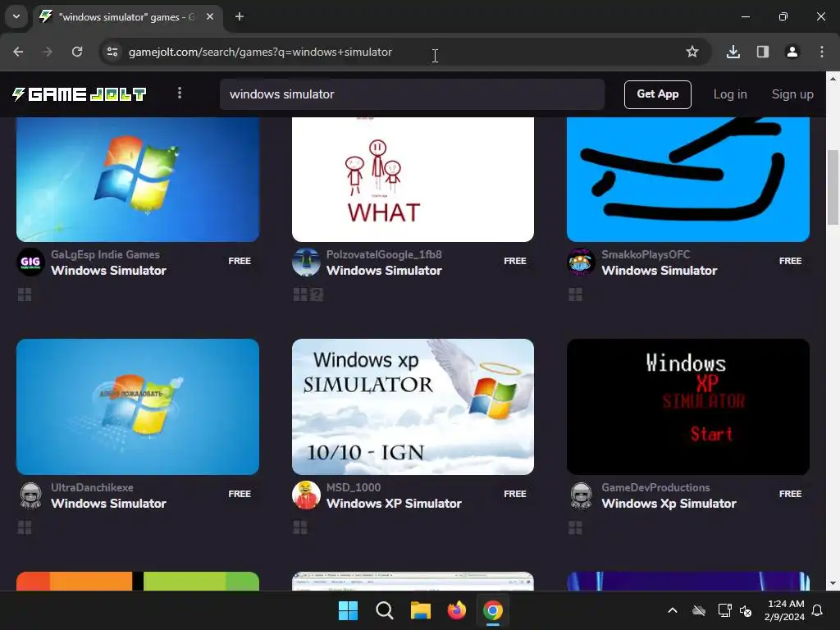This screenshot has height=630, width=840.
Task: Close the "windows simulator" games tab
Action: [x=210, y=16]
